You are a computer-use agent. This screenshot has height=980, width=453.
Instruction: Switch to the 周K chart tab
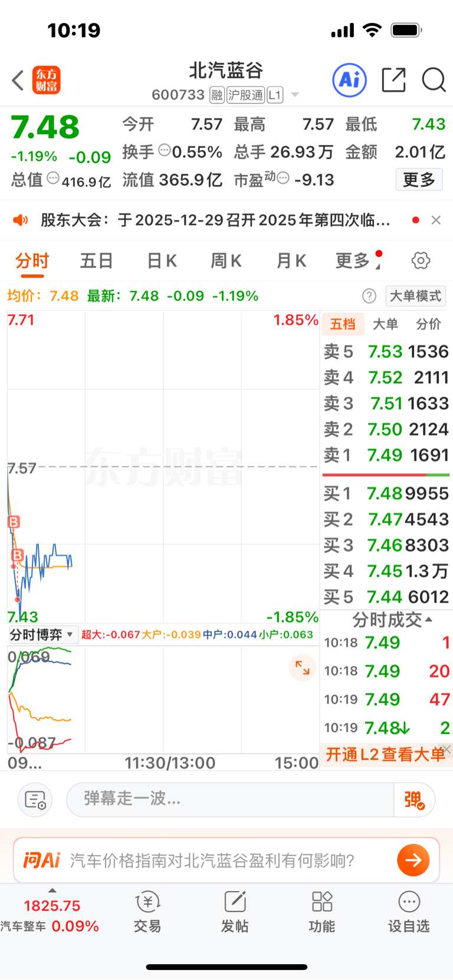[226, 260]
